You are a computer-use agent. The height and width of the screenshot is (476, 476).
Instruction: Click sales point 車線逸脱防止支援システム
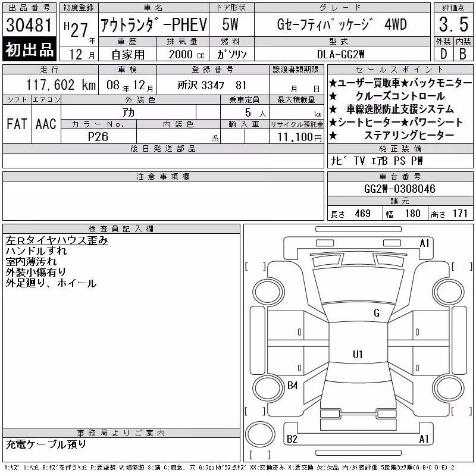(400, 109)
